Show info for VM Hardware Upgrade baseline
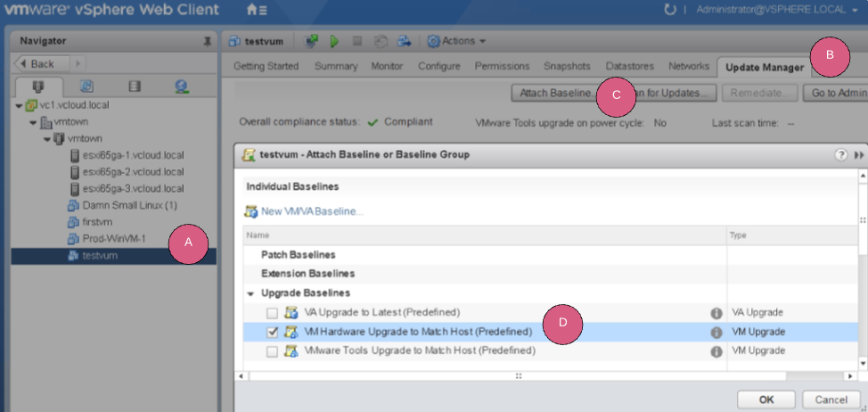Viewport: 868px width, 412px height. [x=717, y=333]
